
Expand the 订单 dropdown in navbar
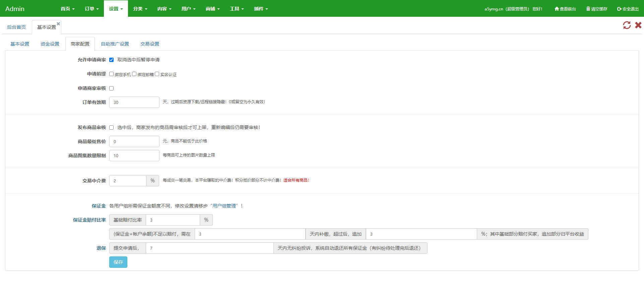[x=91, y=9]
